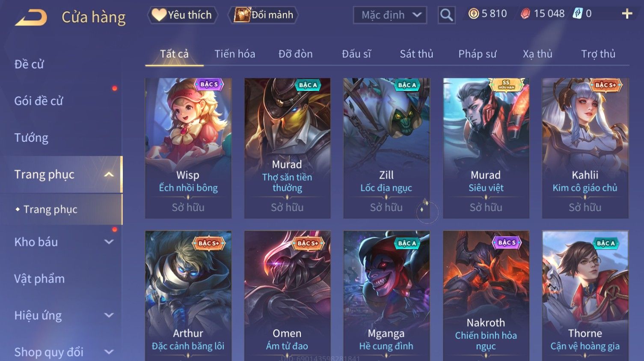The height and width of the screenshot is (361, 644).
Task: Open the Tướng sidebar category
Action: (31, 138)
